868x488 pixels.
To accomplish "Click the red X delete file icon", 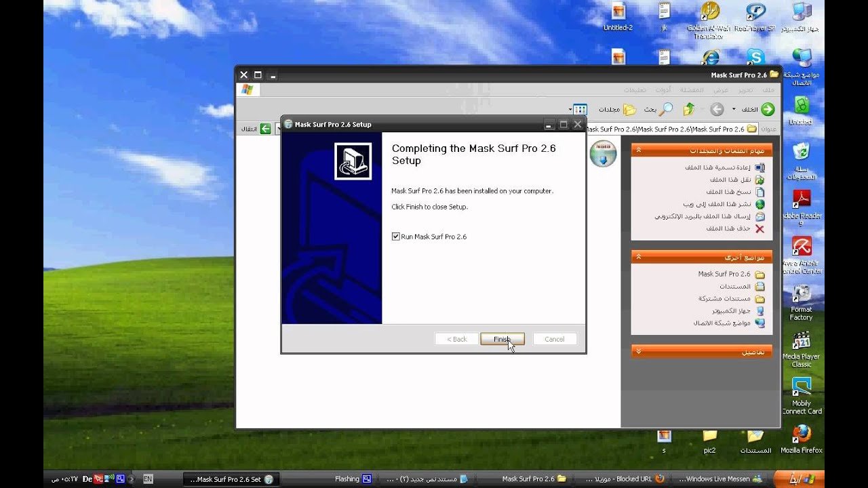I will [759, 229].
